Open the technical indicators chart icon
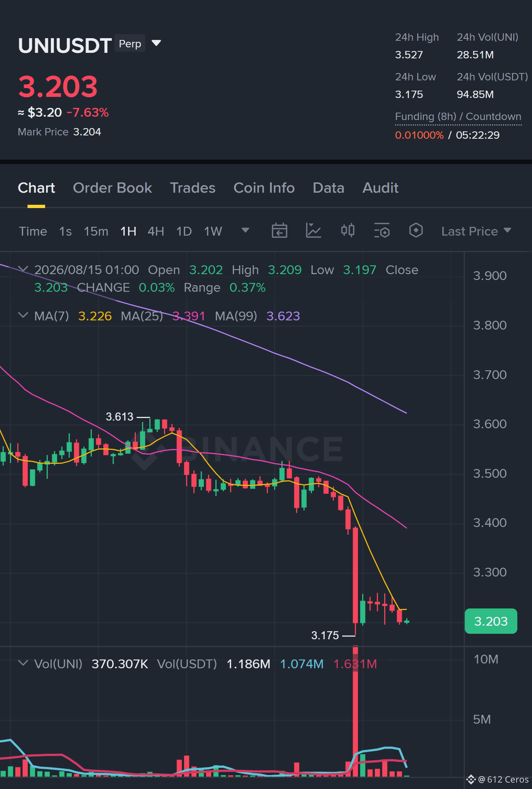The image size is (532, 789). point(313,230)
